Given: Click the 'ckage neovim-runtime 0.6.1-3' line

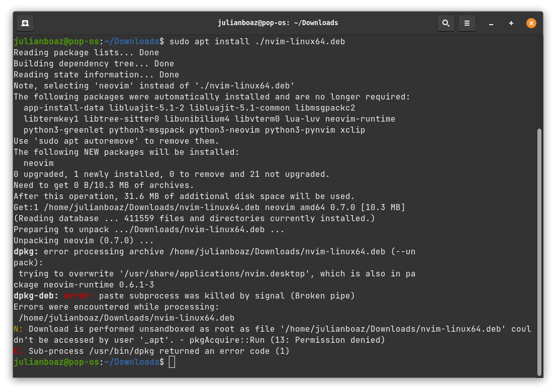Looking at the screenshot, I should point(83,284).
